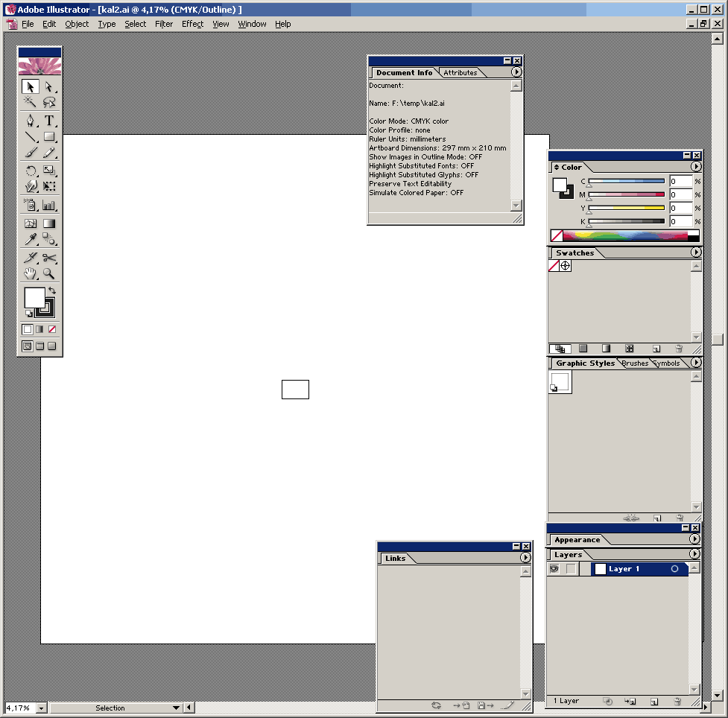Select the Pencil tool

pyautogui.click(x=48, y=152)
